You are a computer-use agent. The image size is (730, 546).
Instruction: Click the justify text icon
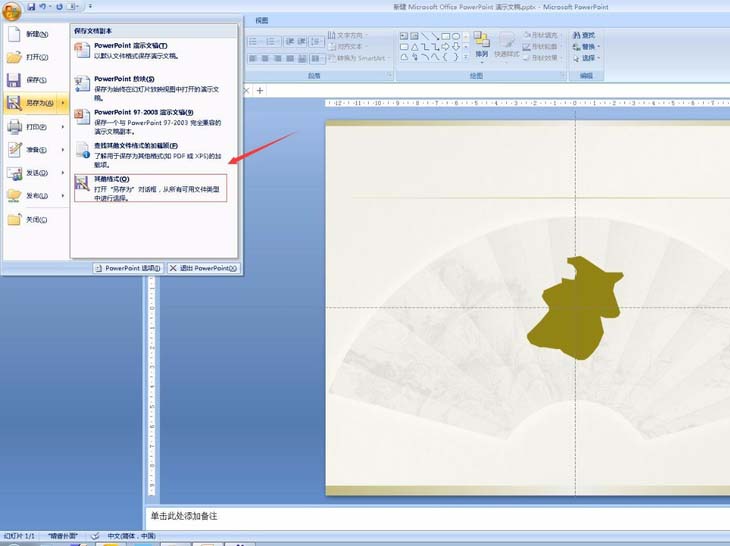pyautogui.click(x=290, y=59)
